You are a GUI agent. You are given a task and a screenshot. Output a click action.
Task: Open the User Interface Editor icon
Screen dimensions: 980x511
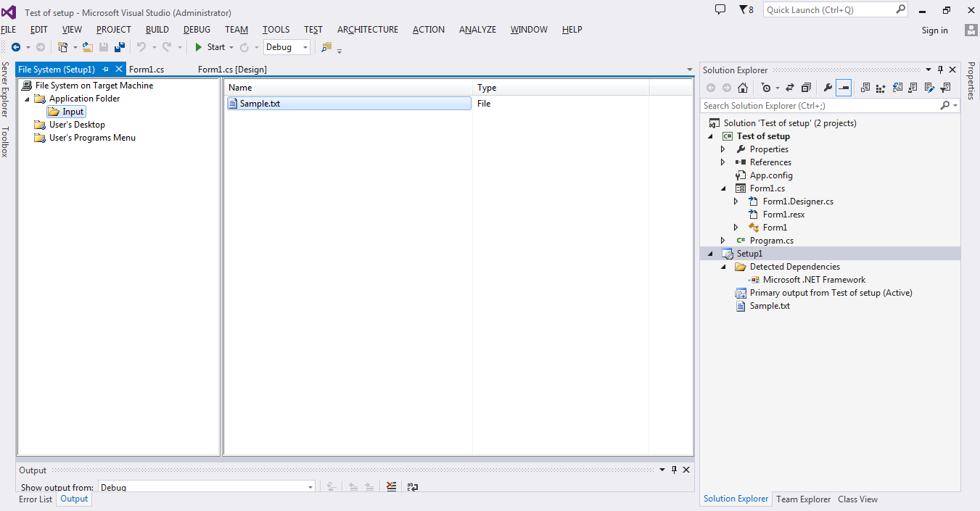[x=913, y=88]
